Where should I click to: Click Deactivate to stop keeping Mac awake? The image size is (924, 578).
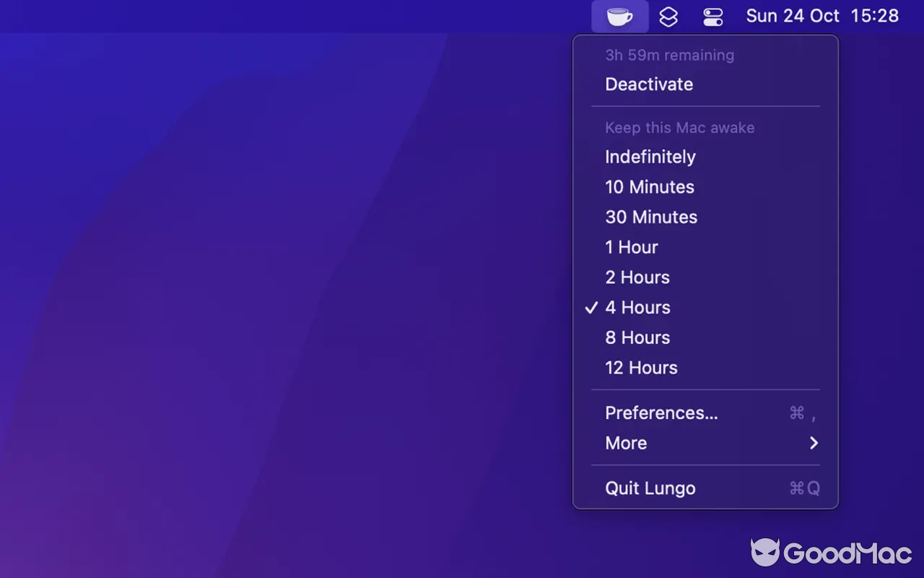pyautogui.click(x=648, y=84)
